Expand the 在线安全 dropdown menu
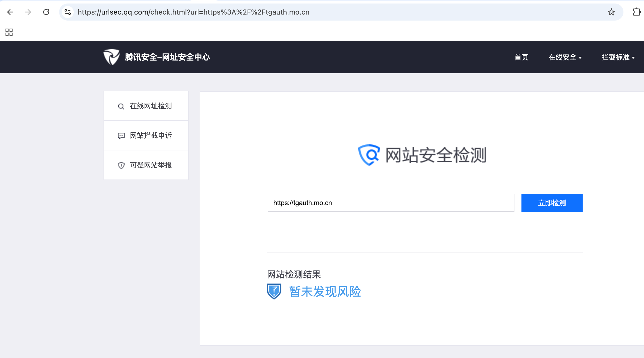 tap(565, 57)
